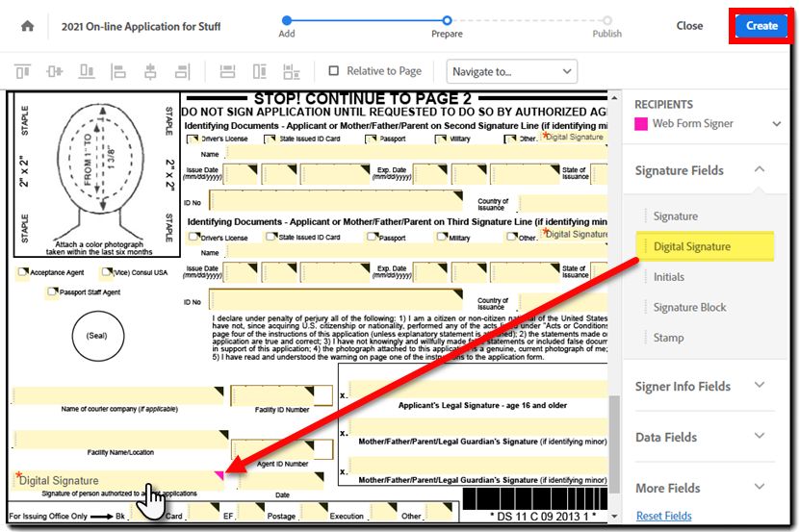Image resolution: width=799 pixels, height=532 pixels.
Task: Check Passport under Second Signature Line
Action: (x=371, y=139)
